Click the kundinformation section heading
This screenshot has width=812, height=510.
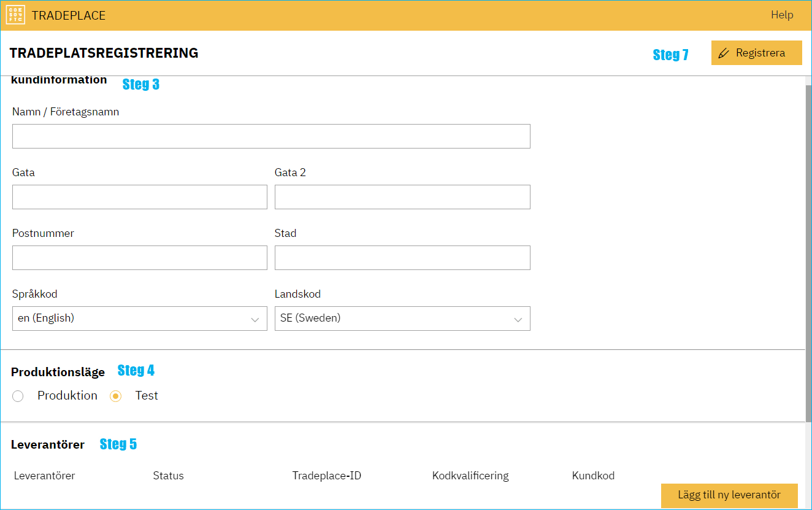click(59, 80)
